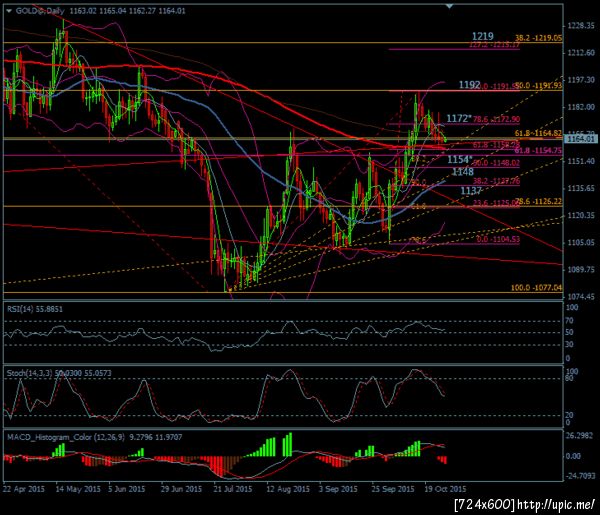Select the GOLD@,Daily chart title
600x515 pixels.
pos(40,11)
